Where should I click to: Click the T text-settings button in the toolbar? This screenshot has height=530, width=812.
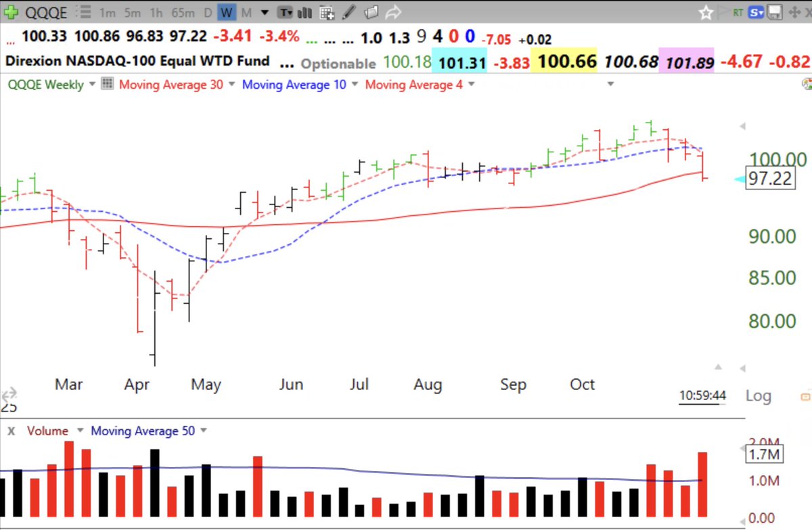(286, 12)
